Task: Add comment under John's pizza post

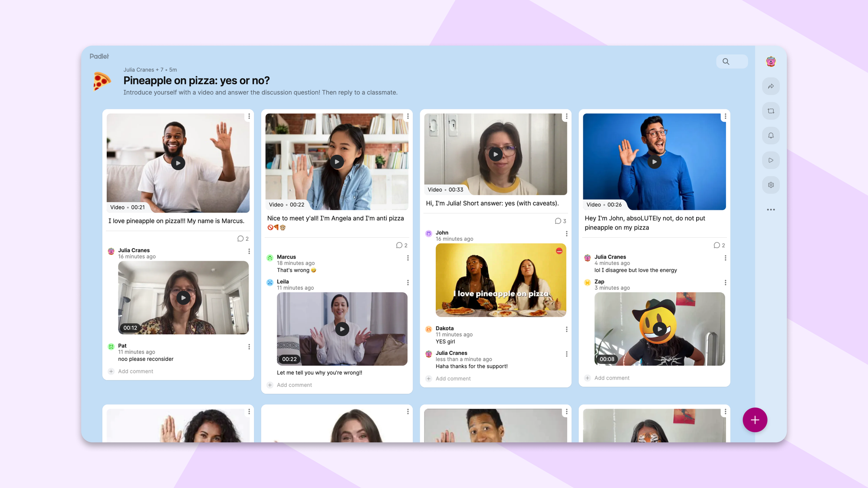Action: (612, 378)
